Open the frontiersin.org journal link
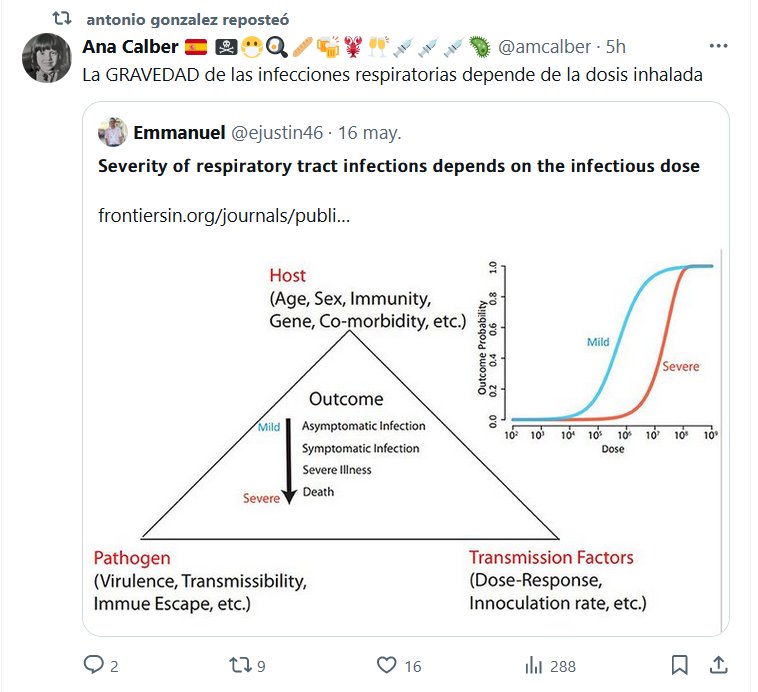The image size is (758, 692). pos(224,215)
